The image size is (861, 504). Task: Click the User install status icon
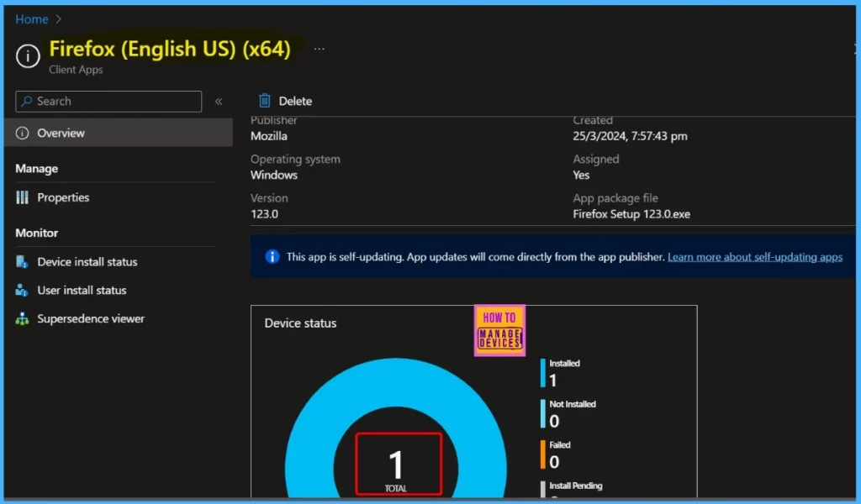pos(22,290)
